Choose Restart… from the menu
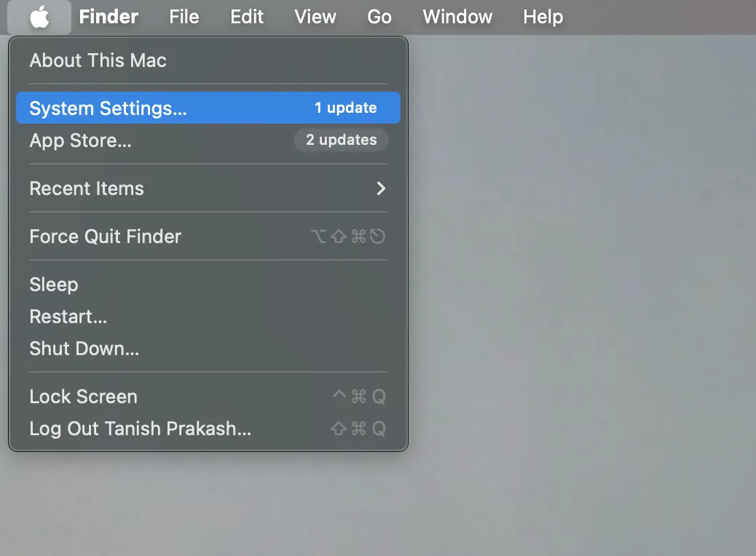756x556 pixels. coord(208,317)
